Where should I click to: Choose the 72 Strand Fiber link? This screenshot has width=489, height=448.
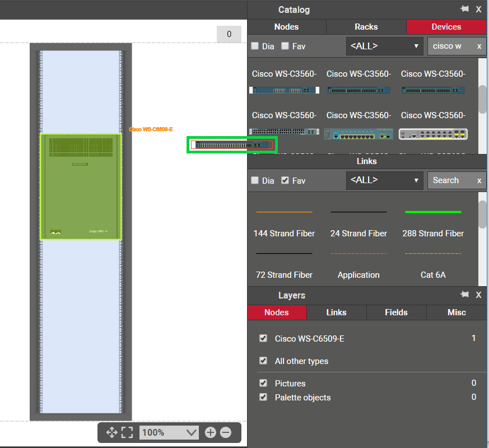pyautogui.click(x=284, y=265)
